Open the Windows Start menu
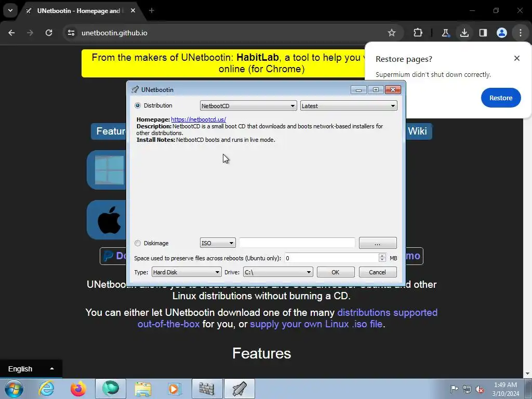532x399 pixels. click(14, 389)
